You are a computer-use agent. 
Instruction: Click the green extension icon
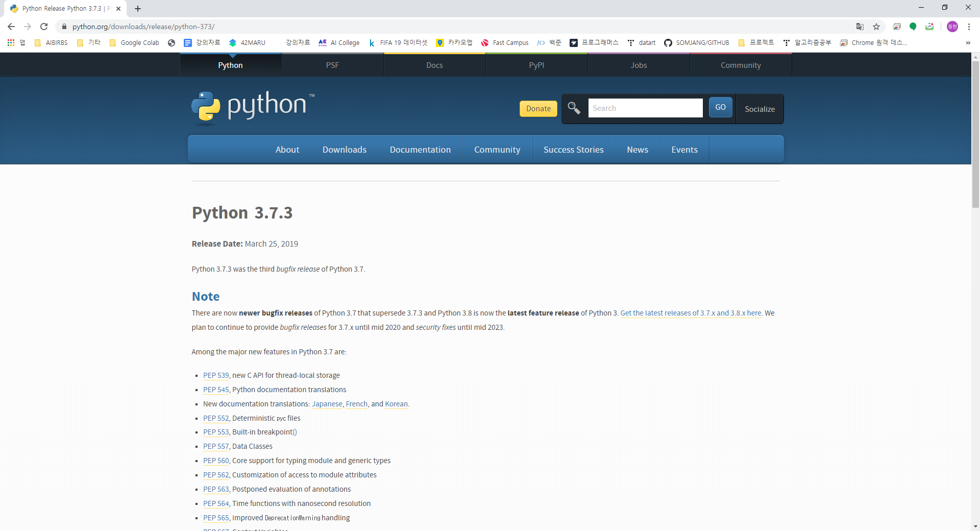coord(913,27)
